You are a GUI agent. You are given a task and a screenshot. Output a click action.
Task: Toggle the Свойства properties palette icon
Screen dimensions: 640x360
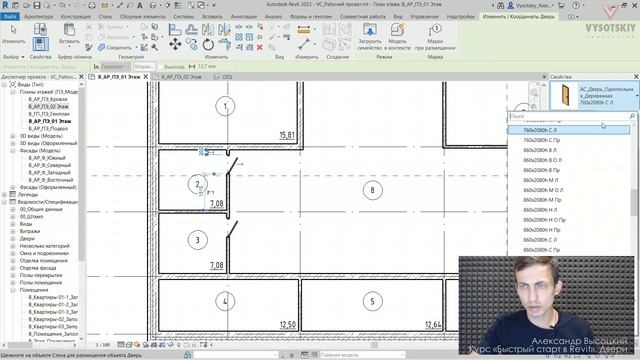click(40, 44)
